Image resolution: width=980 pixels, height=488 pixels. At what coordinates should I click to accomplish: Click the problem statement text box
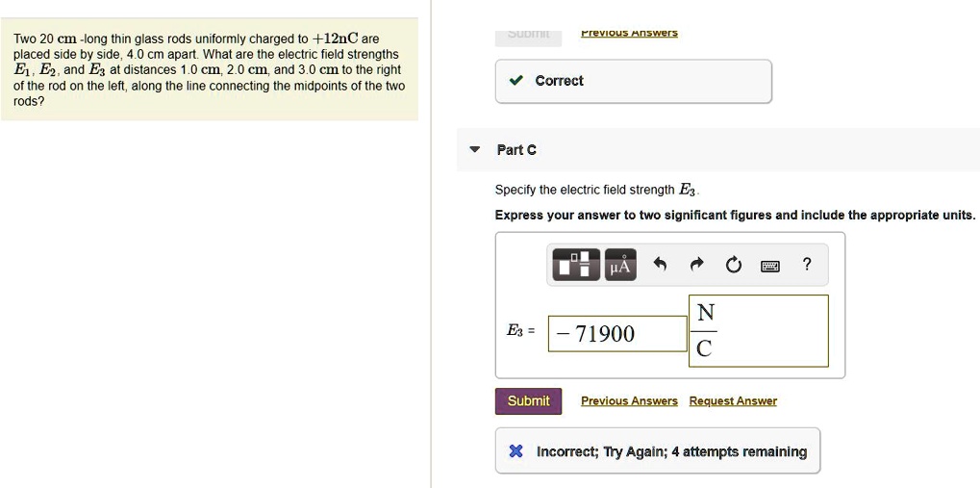(209, 69)
